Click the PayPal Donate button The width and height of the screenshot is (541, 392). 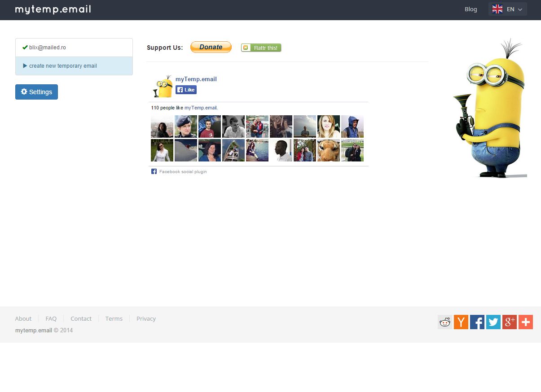point(211,47)
